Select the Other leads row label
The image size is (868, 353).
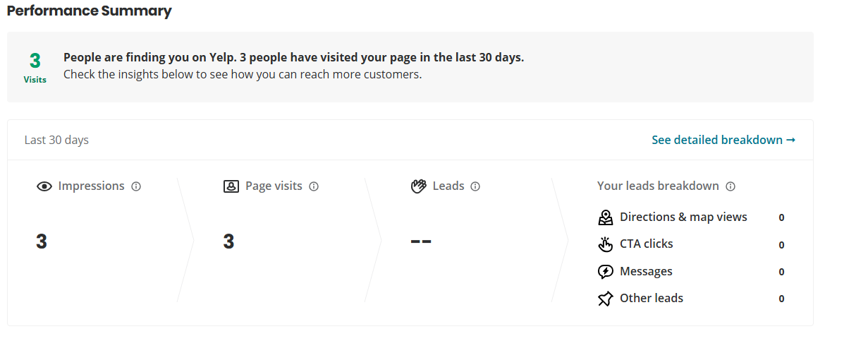coord(652,298)
